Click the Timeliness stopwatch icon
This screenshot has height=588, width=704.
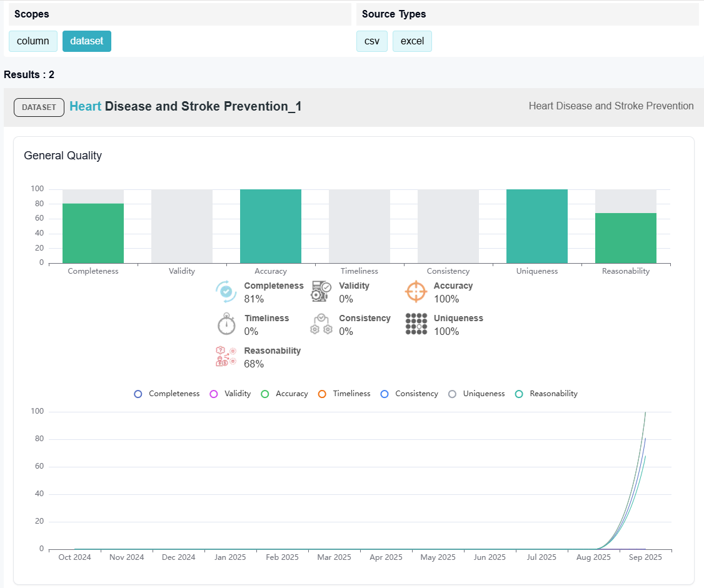click(x=226, y=324)
